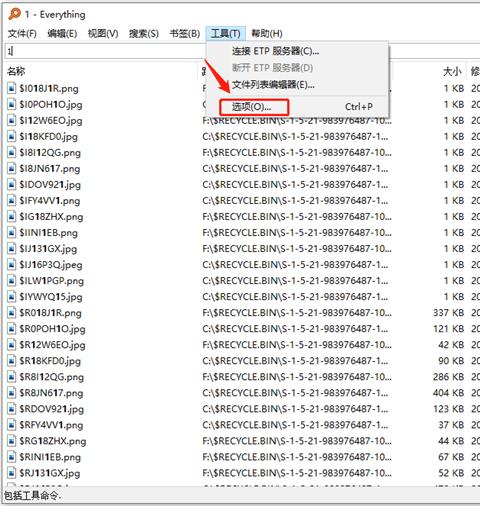
Task: Click path cell of $RDOV921.jpg row
Action: tap(295, 409)
